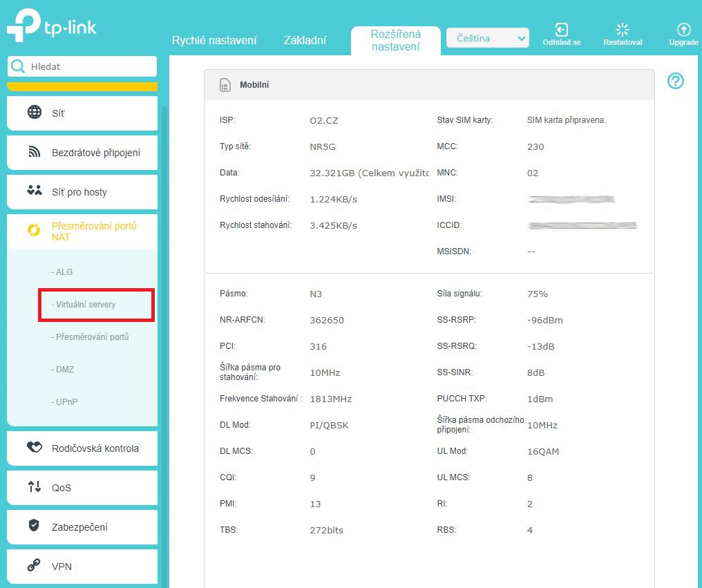The image size is (702, 588).
Task: Expand the QoS menu section
Action: [x=82, y=487]
